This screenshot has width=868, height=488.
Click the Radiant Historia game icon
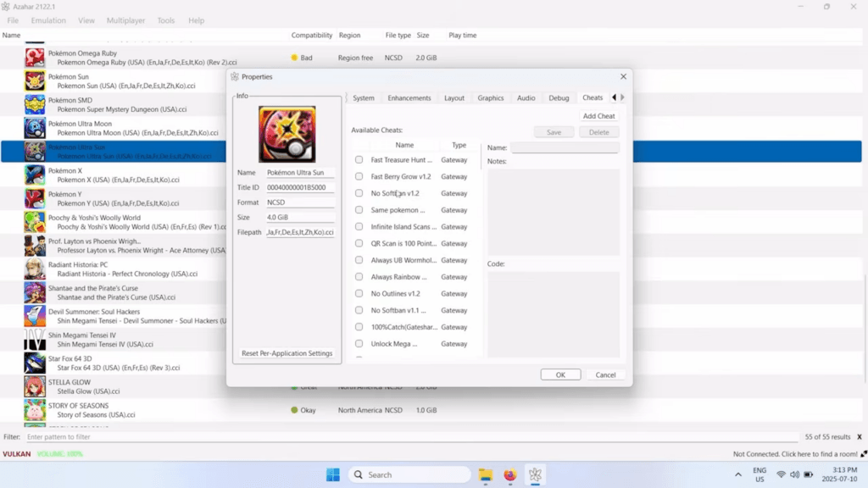point(34,269)
